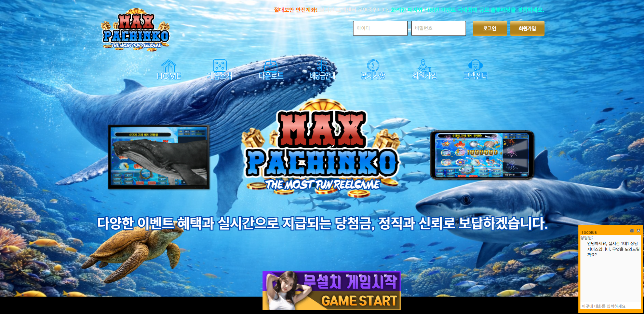This screenshot has height=314, width=644.
Task: Click the Max Pachinko logo at top left
Action: click(x=136, y=31)
